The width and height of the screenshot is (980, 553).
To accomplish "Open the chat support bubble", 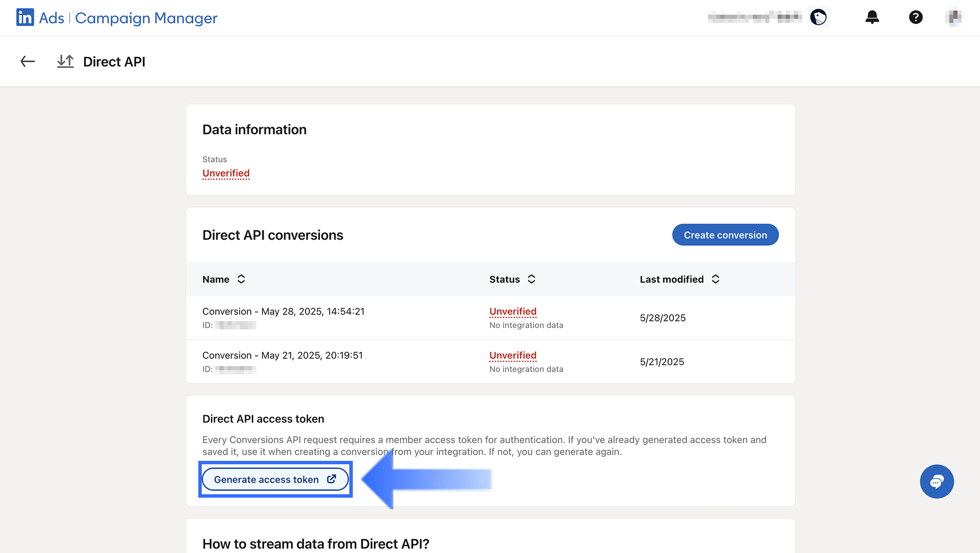I will (937, 482).
